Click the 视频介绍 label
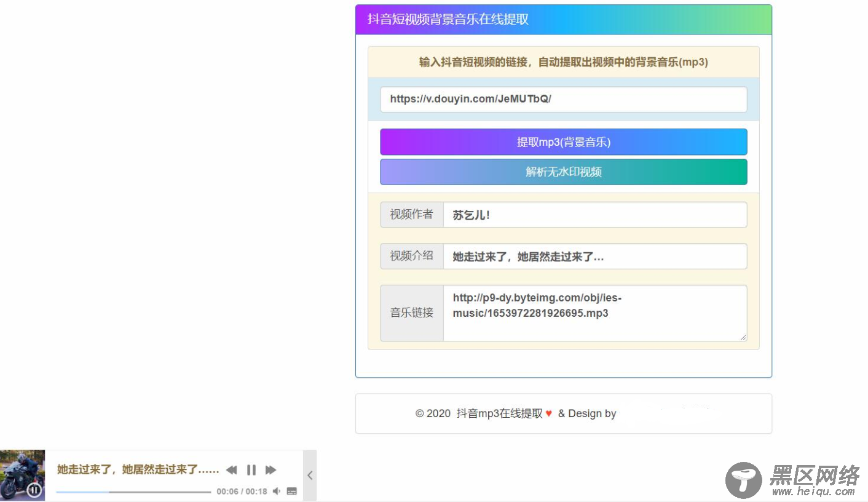The width and height of the screenshot is (868, 502). [x=412, y=256]
